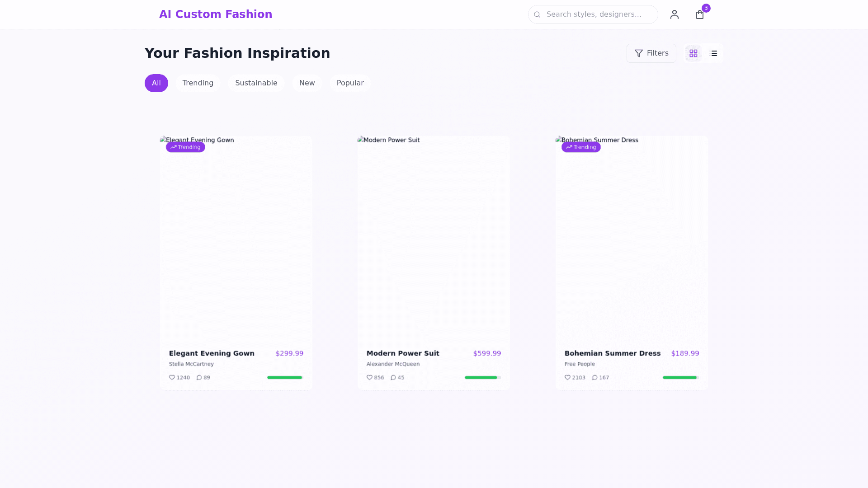Open comments on Modern Power Suit

pyautogui.click(x=393, y=377)
